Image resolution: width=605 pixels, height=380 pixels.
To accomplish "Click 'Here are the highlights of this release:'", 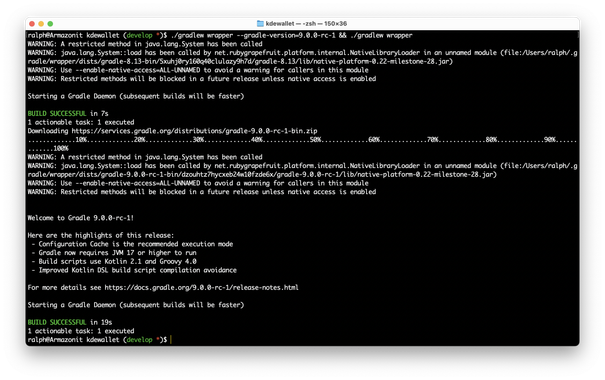I will (x=101, y=235).
